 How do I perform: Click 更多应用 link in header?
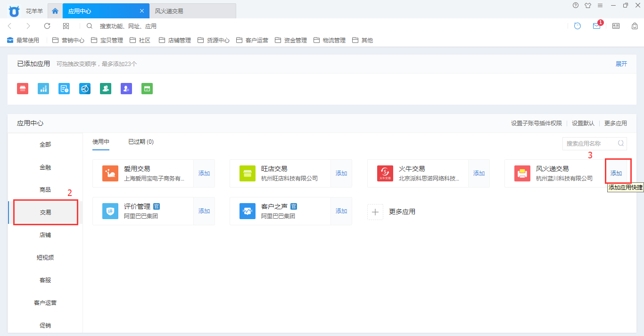tap(616, 123)
